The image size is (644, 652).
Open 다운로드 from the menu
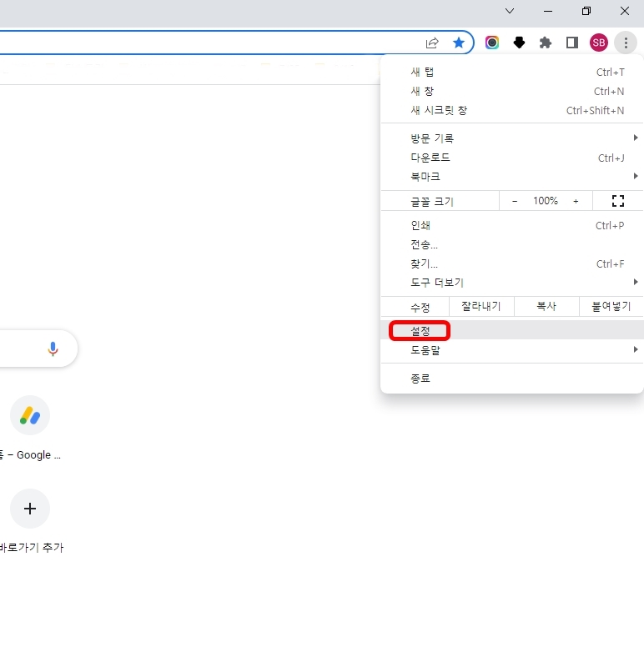(x=512, y=158)
